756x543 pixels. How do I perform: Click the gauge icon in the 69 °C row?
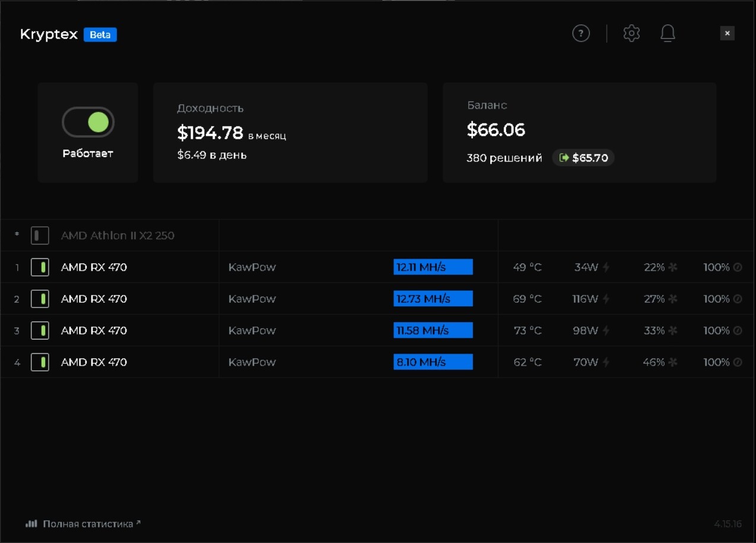(738, 299)
